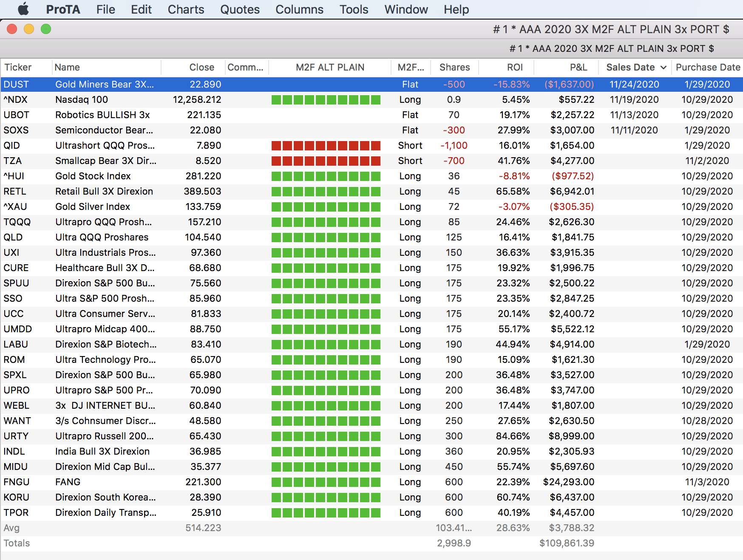Select the ROM ticker cell
Image resolution: width=743 pixels, height=560 pixels.
[x=14, y=359]
